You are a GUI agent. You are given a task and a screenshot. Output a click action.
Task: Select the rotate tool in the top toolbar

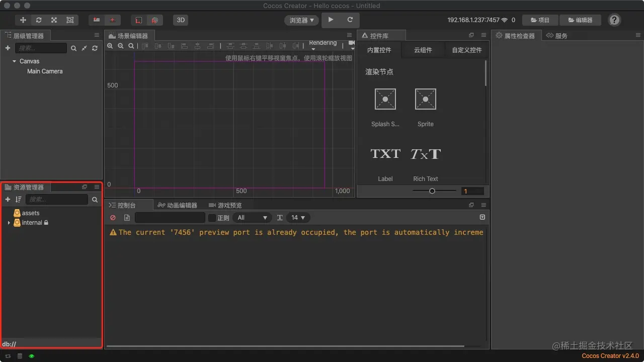click(x=39, y=20)
